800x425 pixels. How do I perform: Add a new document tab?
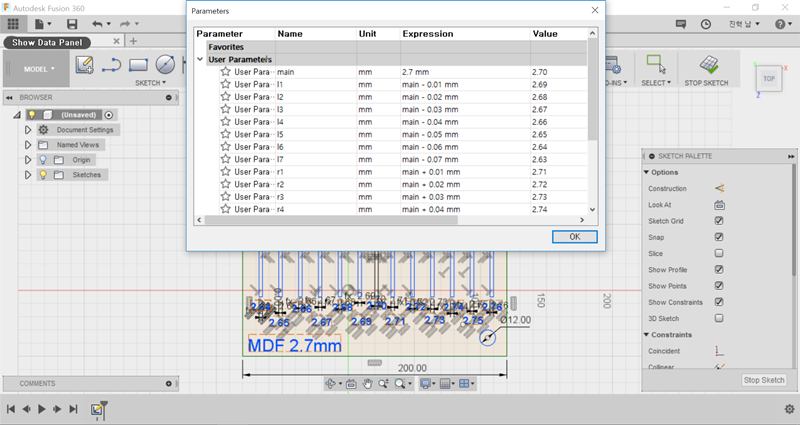tap(133, 41)
